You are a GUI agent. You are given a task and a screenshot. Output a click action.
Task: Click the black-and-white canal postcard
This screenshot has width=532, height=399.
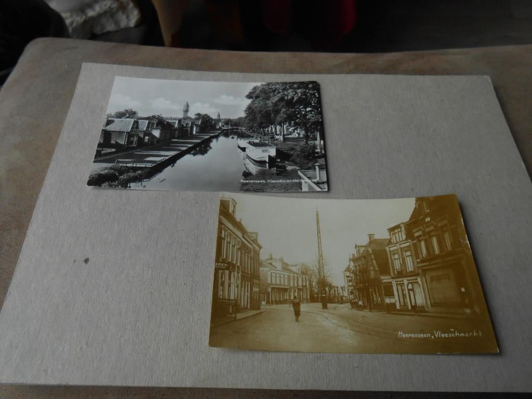[208, 135]
